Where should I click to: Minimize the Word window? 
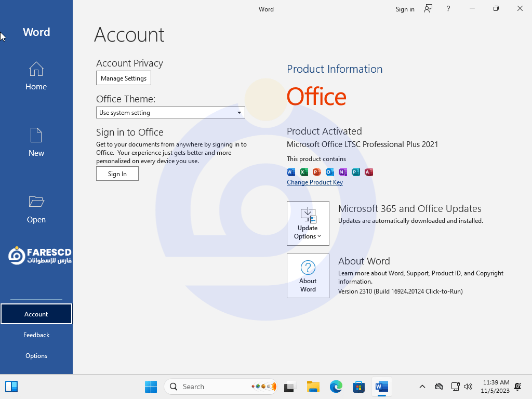coord(472,8)
